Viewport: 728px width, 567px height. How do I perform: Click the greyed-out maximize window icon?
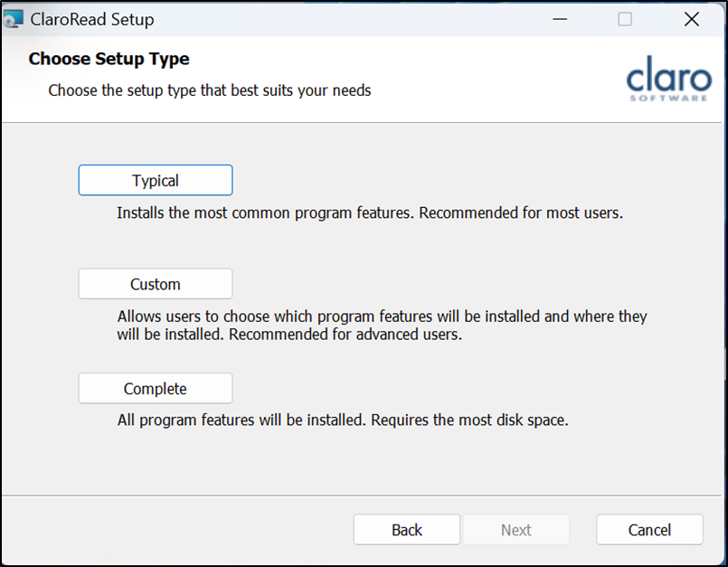pyautogui.click(x=625, y=19)
